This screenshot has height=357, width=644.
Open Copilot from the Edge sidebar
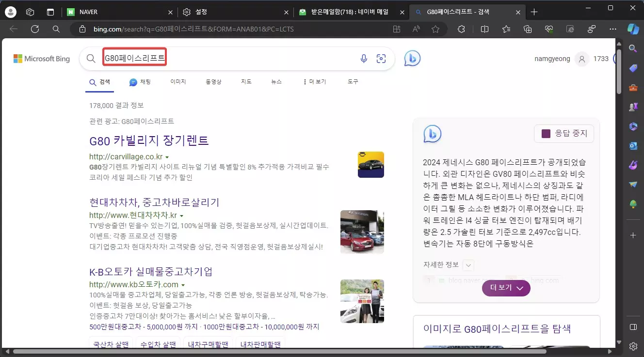(633, 29)
